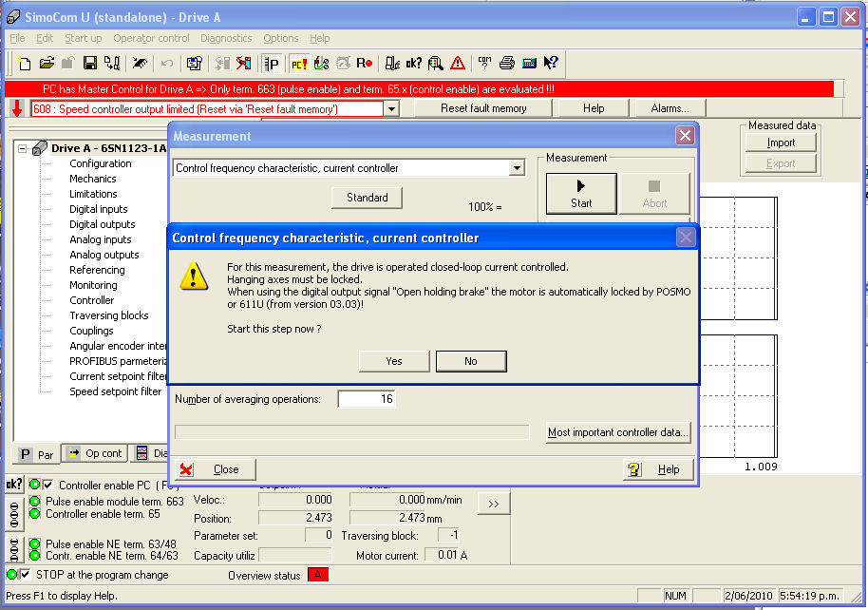This screenshot has height=610, width=868.
Task: Click the Alarms... button
Action: click(670, 108)
